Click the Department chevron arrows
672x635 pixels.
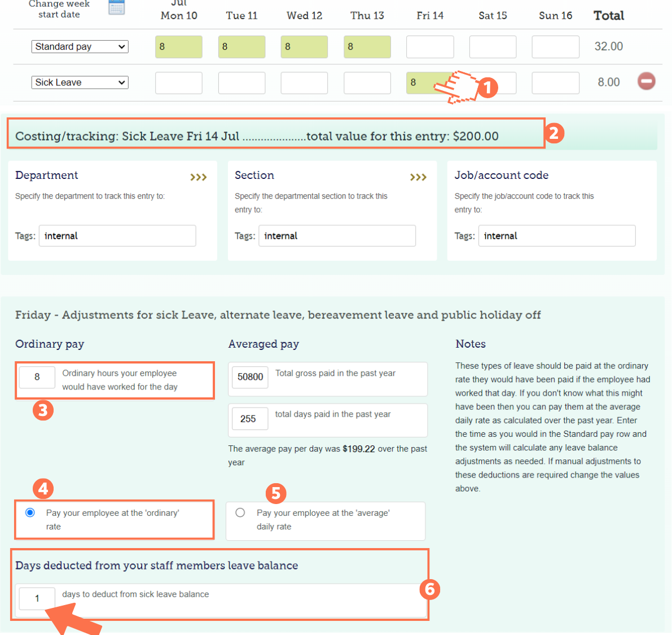(x=198, y=177)
